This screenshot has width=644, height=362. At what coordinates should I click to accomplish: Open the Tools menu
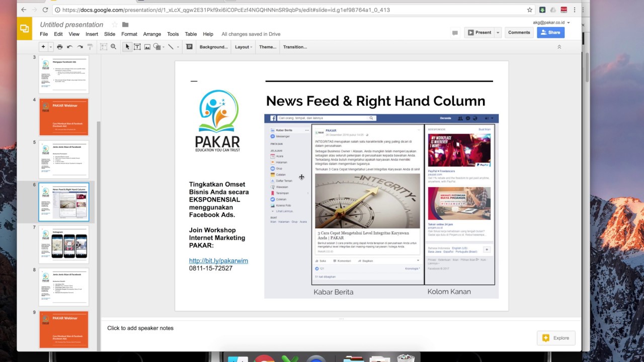(x=173, y=34)
